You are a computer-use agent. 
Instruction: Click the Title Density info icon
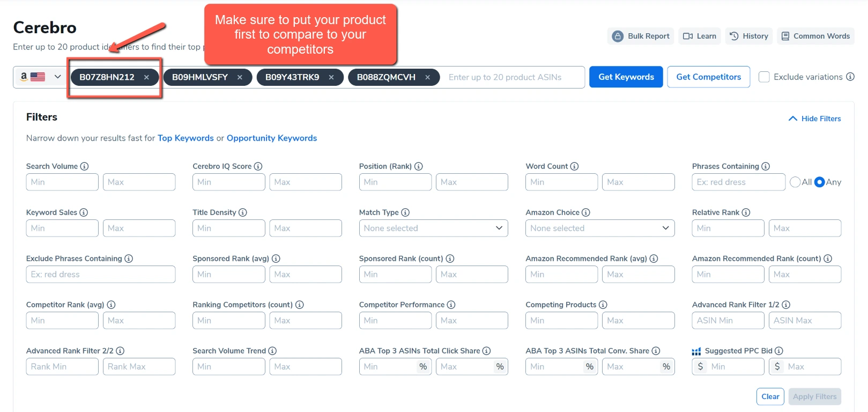tap(243, 212)
